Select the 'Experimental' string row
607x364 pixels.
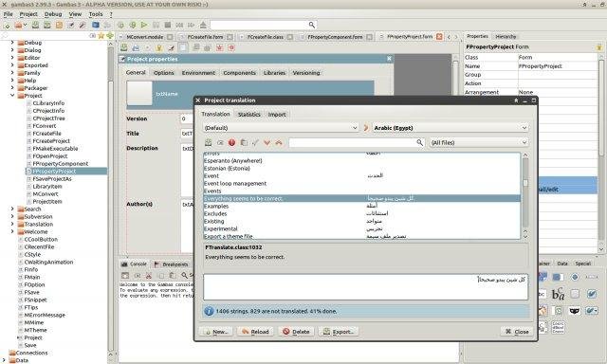[361, 229]
